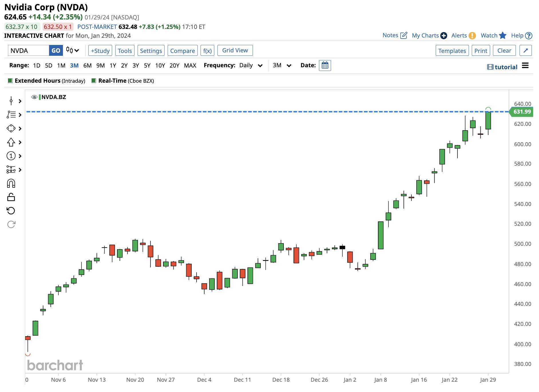Click the Clear button
Screen dimensions: 539x392
(504, 51)
